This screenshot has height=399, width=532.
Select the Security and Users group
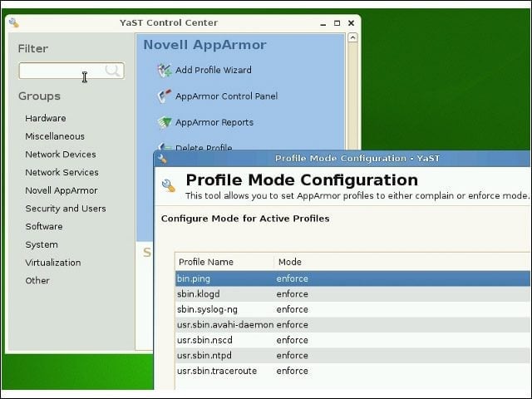(66, 209)
